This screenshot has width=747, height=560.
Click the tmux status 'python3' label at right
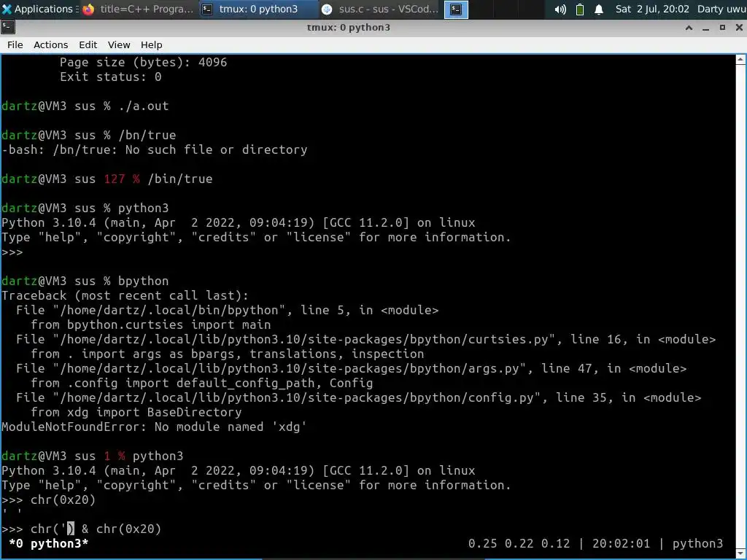(x=697, y=543)
